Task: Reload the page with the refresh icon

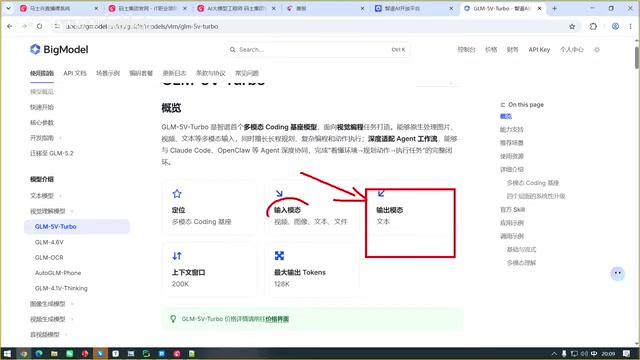Action: 40,26
